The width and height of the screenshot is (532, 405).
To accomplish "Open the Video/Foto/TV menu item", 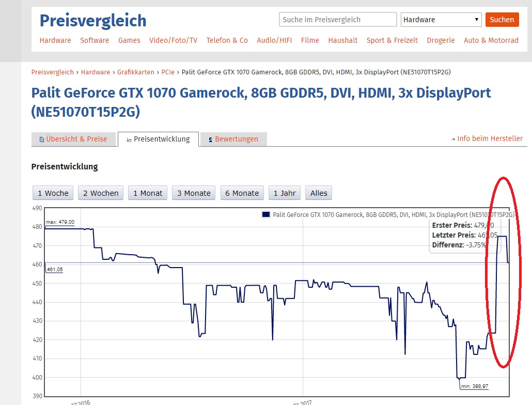I will pos(174,40).
